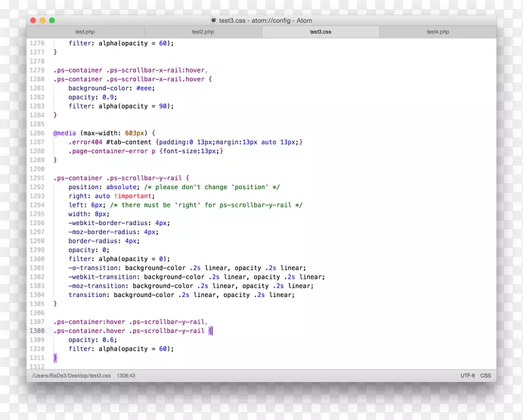
Task: Close the Atom window with the red button
Action: [x=34, y=21]
